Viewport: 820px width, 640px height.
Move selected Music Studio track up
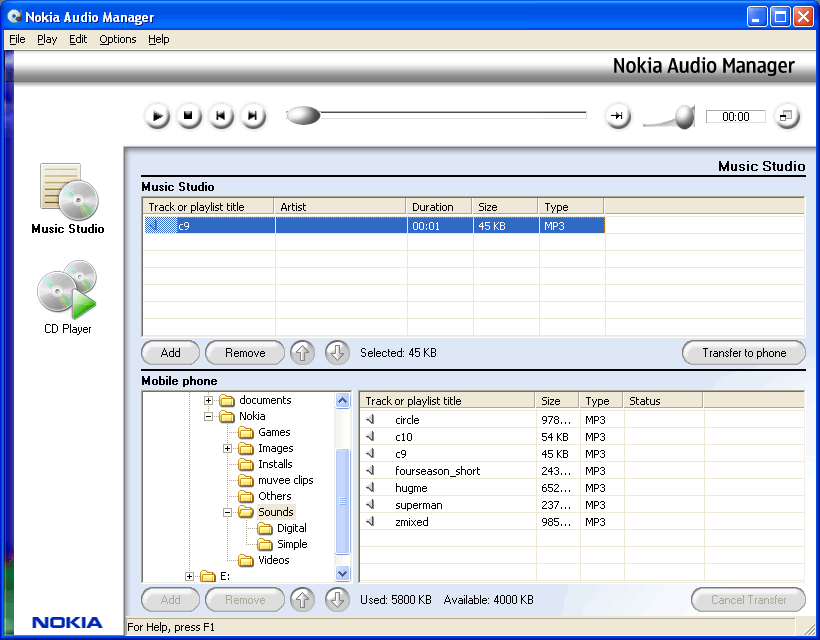[302, 353]
